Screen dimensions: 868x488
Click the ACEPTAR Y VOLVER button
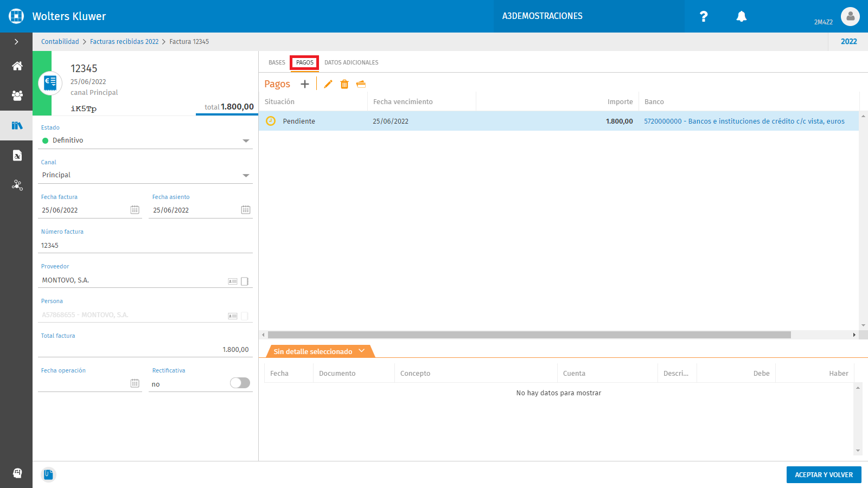(824, 474)
